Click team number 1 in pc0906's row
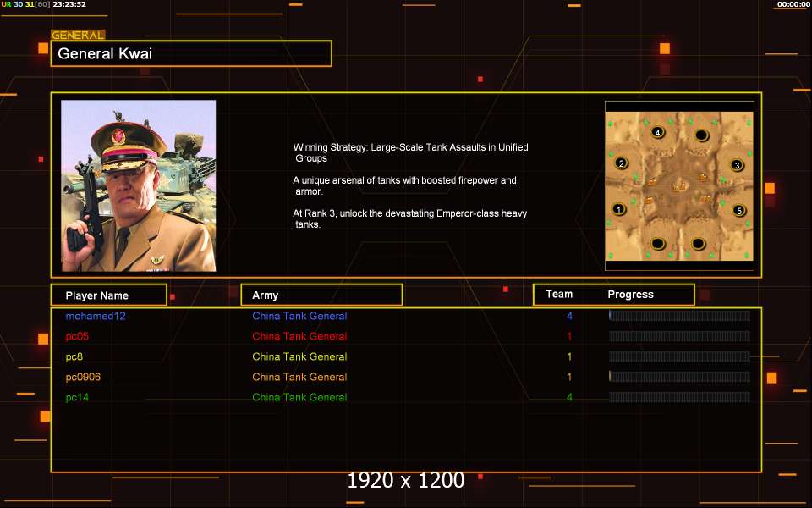This screenshot has width=812, height=508. click(569, 377)
